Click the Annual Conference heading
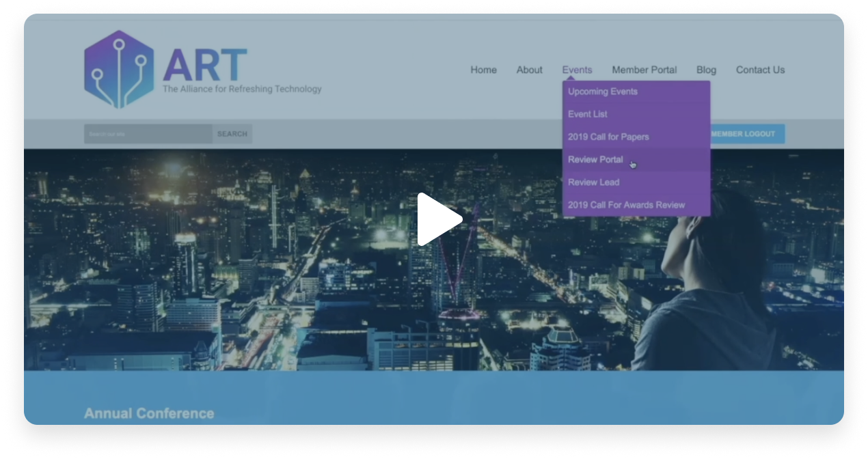The width and height of the screenshot is (868, 459). tap(149, 413)
